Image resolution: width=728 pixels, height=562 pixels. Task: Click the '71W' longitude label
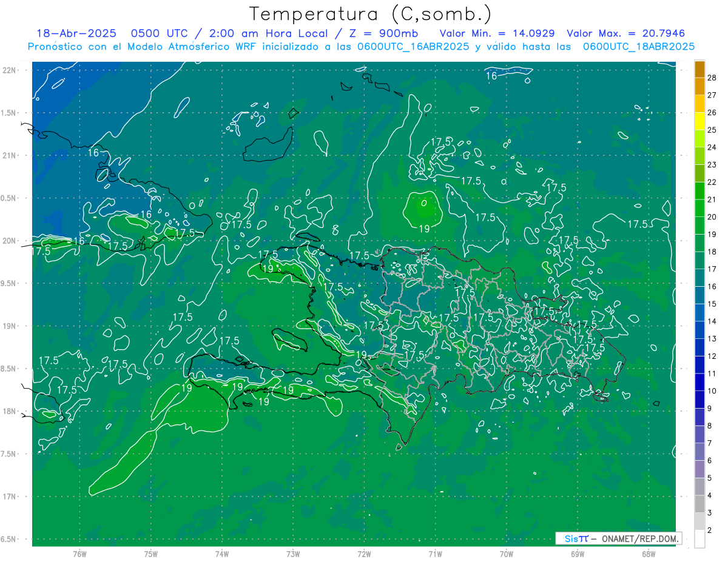435,554
